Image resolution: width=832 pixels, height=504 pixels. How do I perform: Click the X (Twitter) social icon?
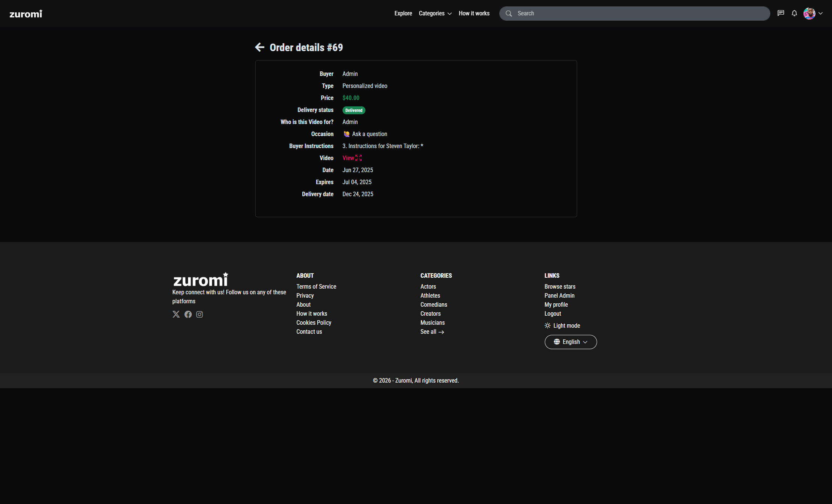(x=176, y=314)
